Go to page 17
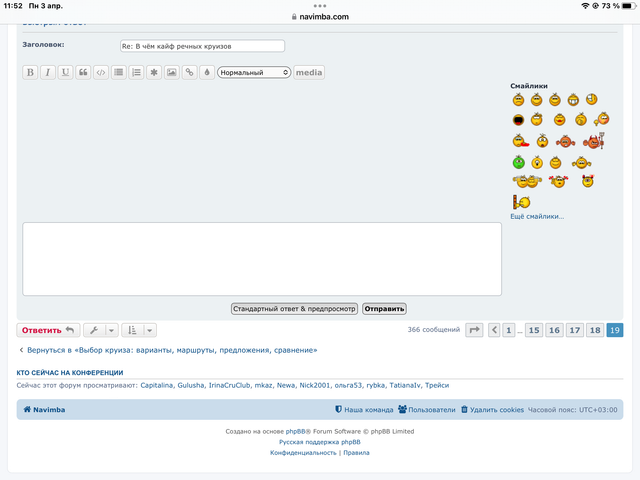 click(x=575, y=330)
